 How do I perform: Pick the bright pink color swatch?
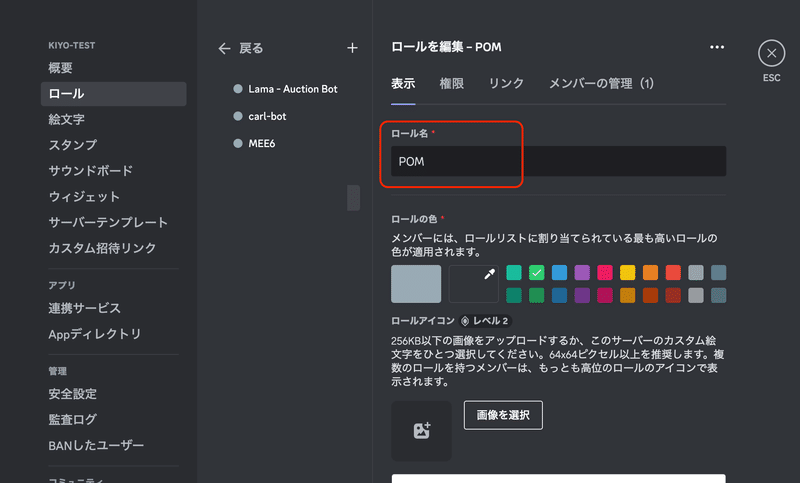pyautogui.click(x=605, y=272)
